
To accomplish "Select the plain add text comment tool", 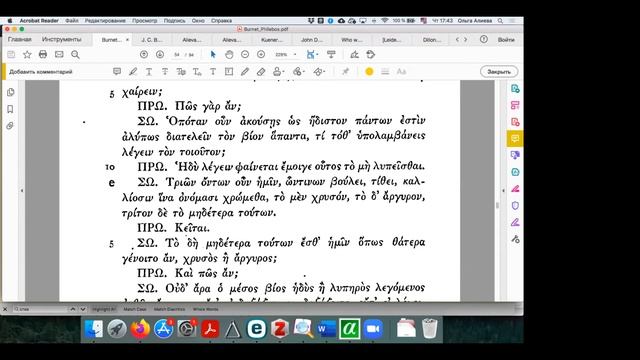I will pyautogui.click(x=213, y=71).
